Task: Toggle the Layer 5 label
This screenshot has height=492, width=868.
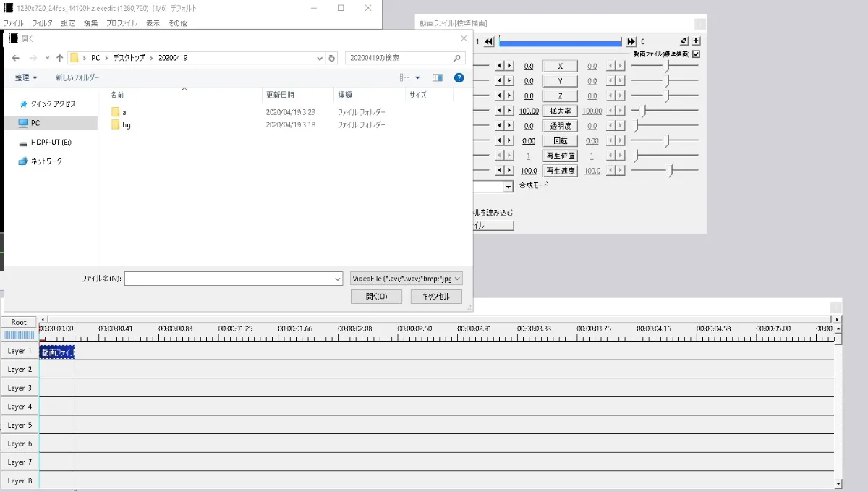Action: click(x=20, y=425)
